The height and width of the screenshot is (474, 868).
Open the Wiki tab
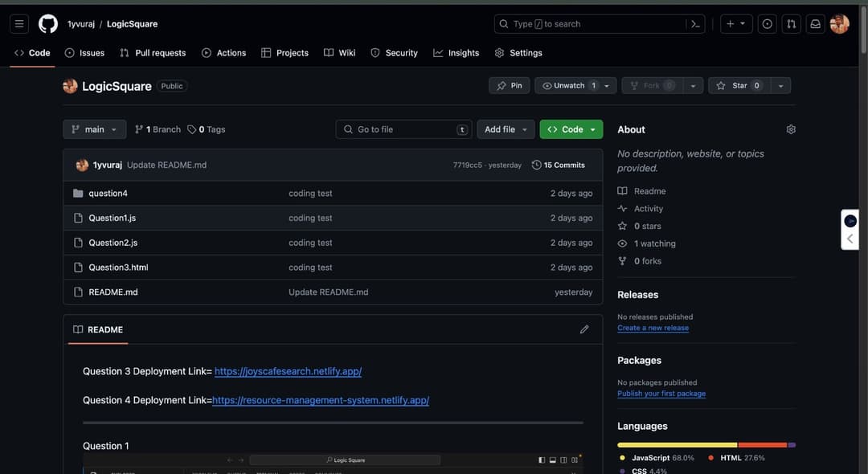[x=339, y=53]
